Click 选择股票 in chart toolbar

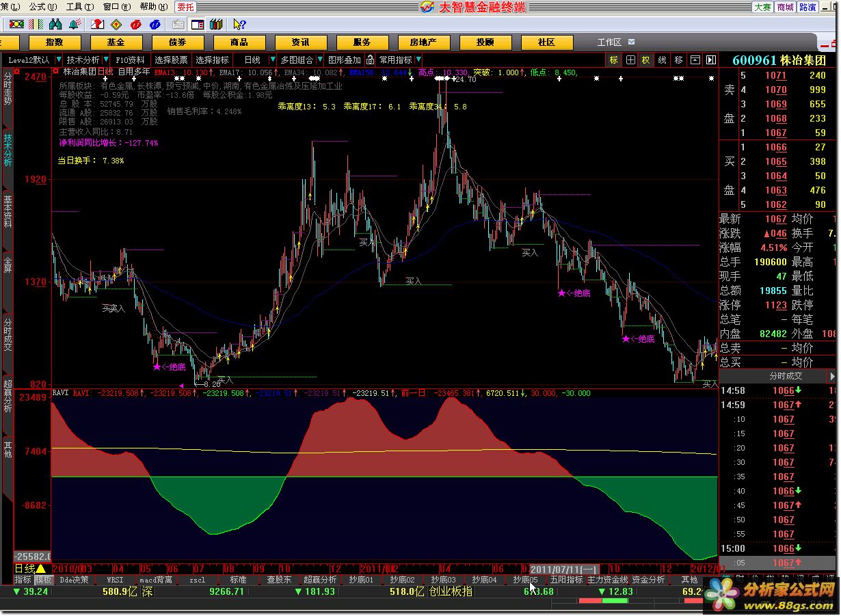[x=171, y=59]
